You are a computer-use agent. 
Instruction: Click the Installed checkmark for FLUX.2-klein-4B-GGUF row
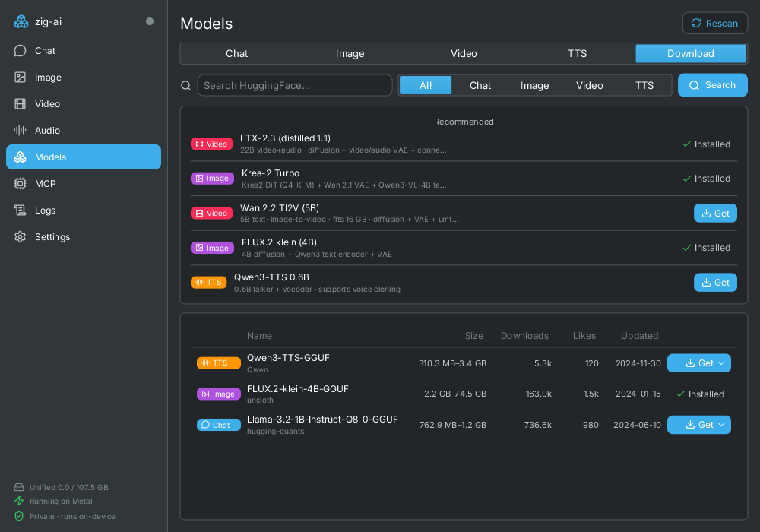pos(680,394)
